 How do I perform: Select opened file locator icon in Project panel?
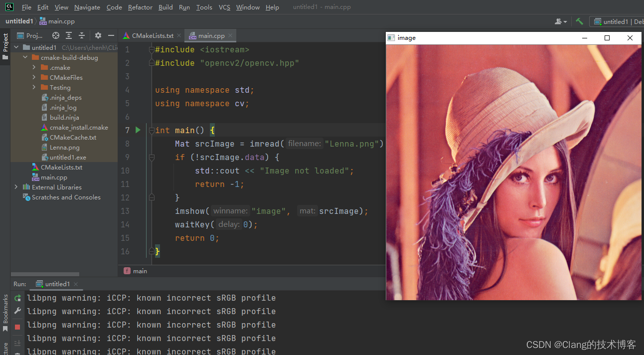[56, 35]
